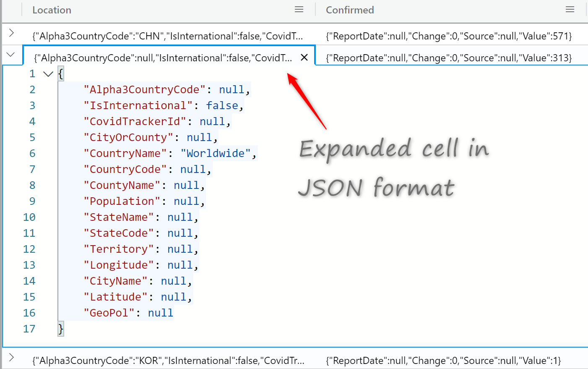
Task: Open the Location column menu
Action: point(299,9)
